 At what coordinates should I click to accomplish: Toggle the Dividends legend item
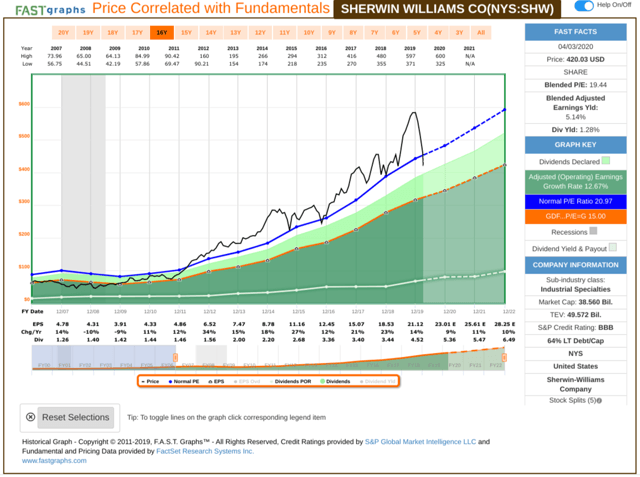335,382
